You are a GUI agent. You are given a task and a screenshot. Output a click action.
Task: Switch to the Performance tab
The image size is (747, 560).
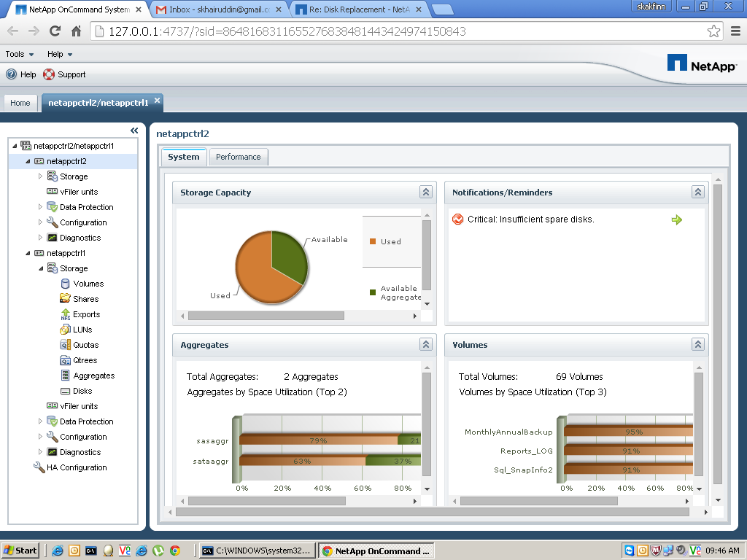[238, 157]
